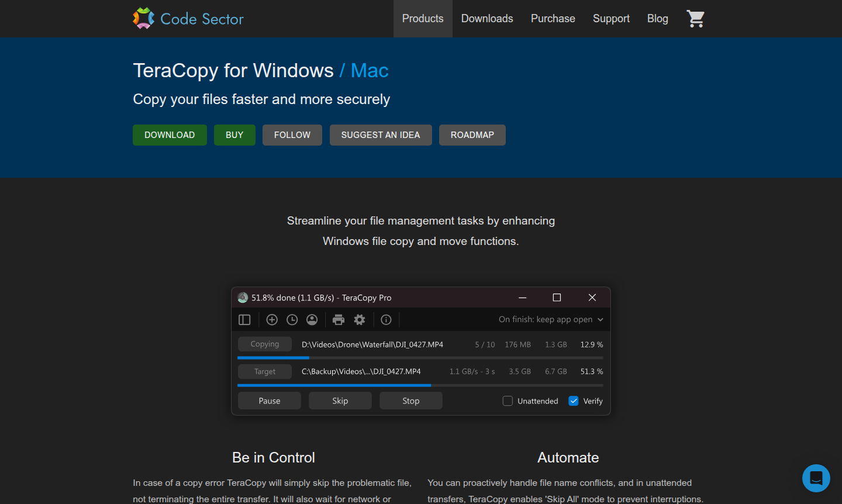Open the history clock icon

pos(292,320)
